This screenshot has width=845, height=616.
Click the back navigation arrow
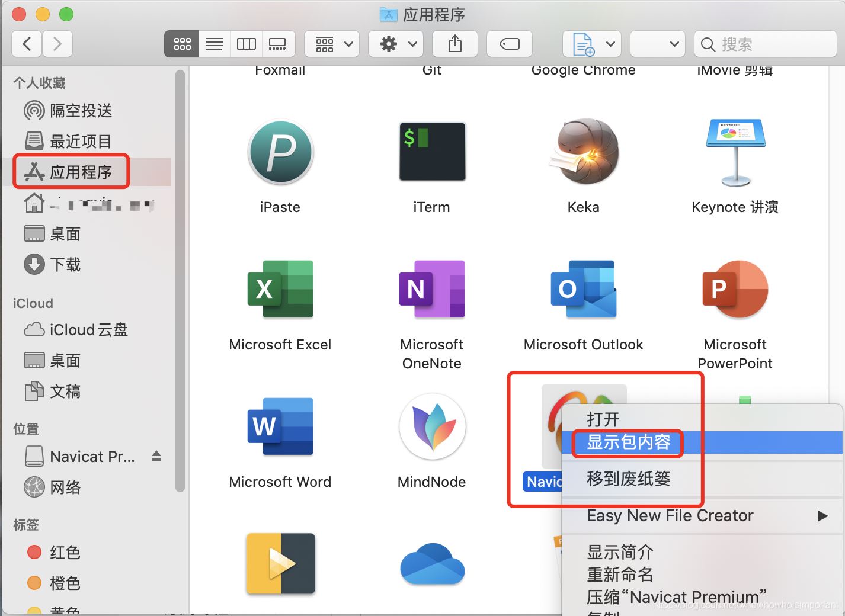click(x=26, y=43)
